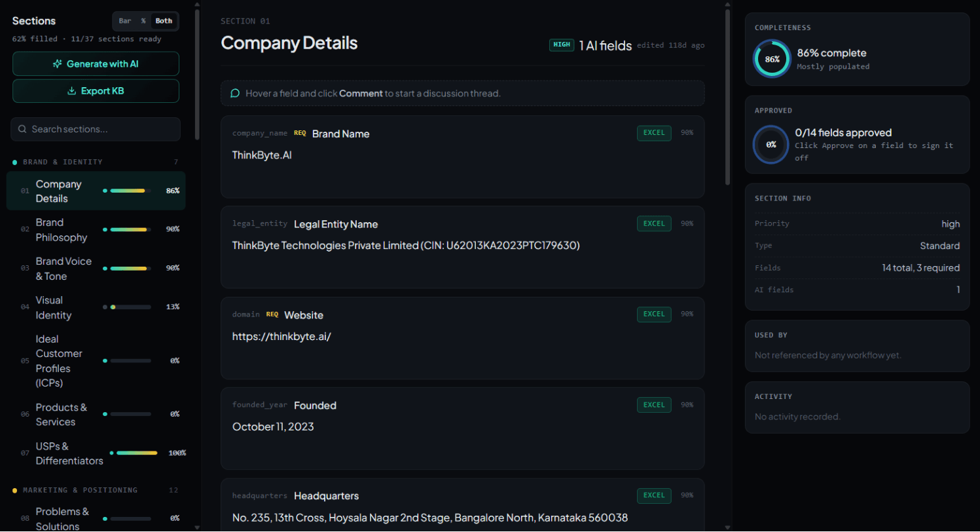Click the EXCEL badge on the Website field
The height and width of the screenshot is (532, 980).
pyautogui.click(x=654, y=314)
